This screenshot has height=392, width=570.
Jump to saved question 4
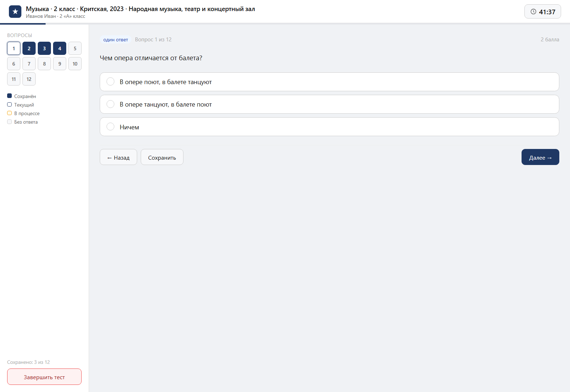tap(59, 48)
